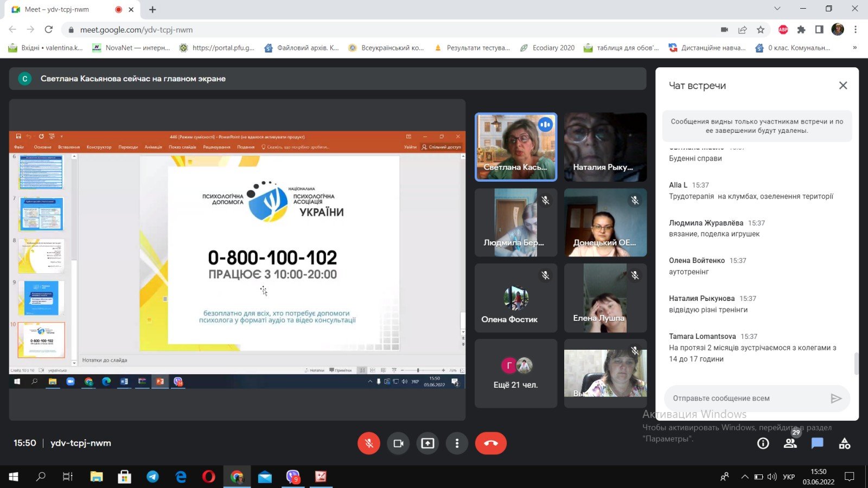Viewport: 868px width, 488px height.
Task: Open File Explorer from the taskbar
Action: (97, 477)
